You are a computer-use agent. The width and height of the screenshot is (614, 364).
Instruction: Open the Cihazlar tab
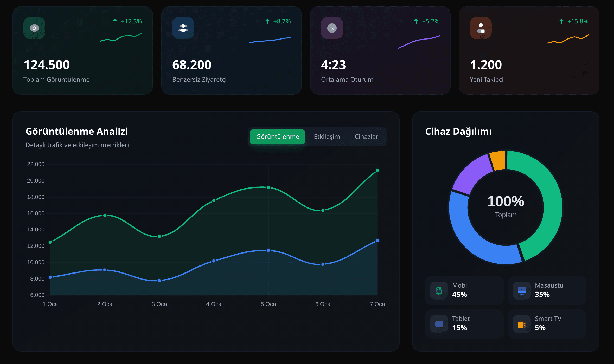(x=366, y=137)
